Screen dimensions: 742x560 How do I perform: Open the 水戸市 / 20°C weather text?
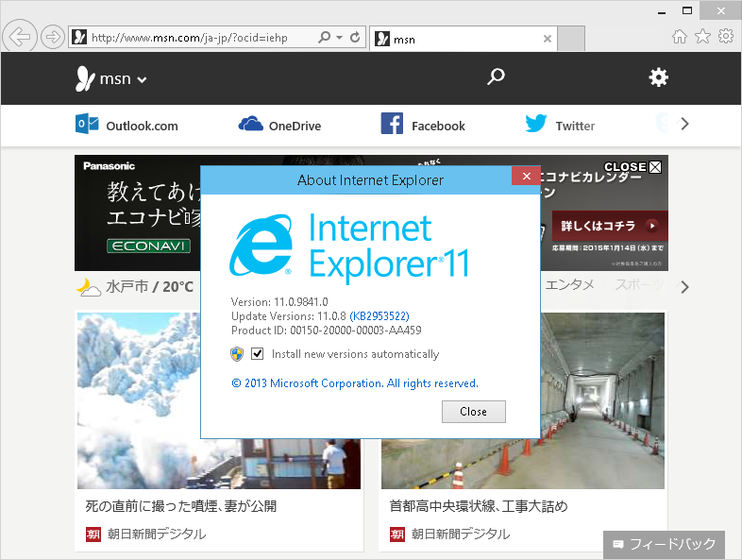[x=149, y=286]
